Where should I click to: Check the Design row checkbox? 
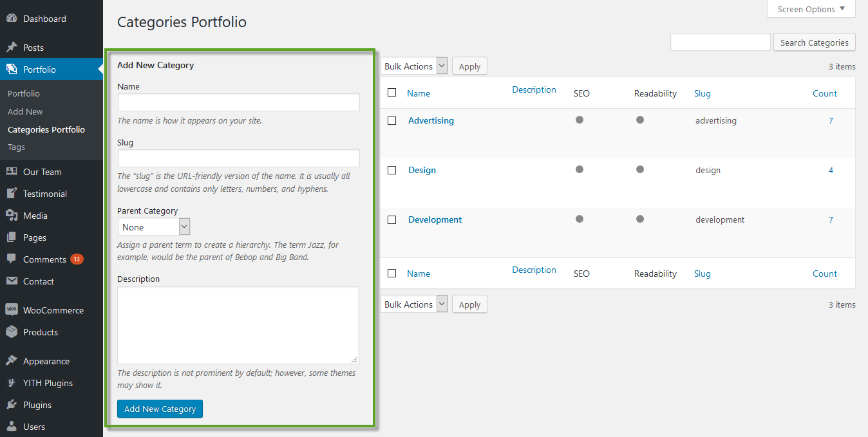392,170
